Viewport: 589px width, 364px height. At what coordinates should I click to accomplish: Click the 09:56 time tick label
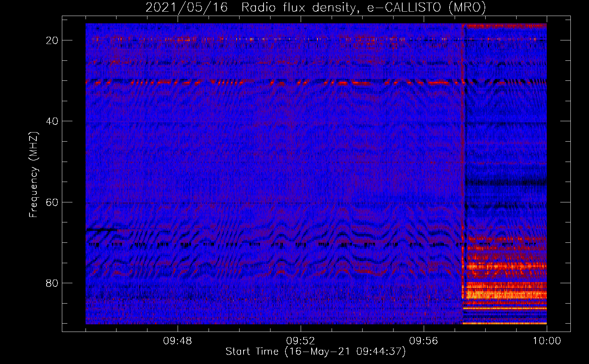pos(424,341)
